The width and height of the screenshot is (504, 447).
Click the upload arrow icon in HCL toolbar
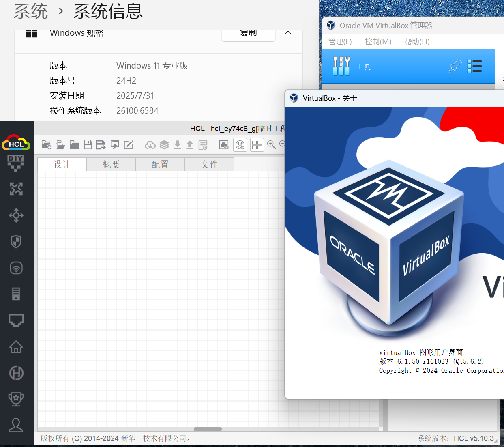(190, 145)
